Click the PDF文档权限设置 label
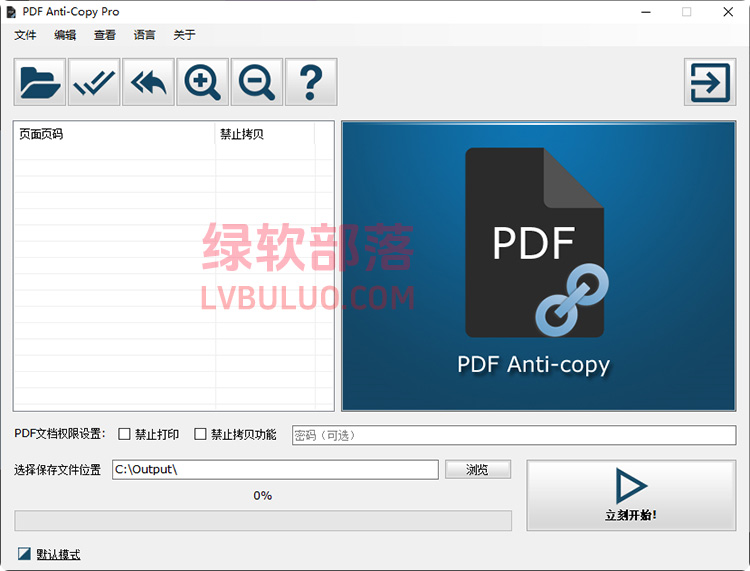 pyautogui.click(x=60, y=434)
